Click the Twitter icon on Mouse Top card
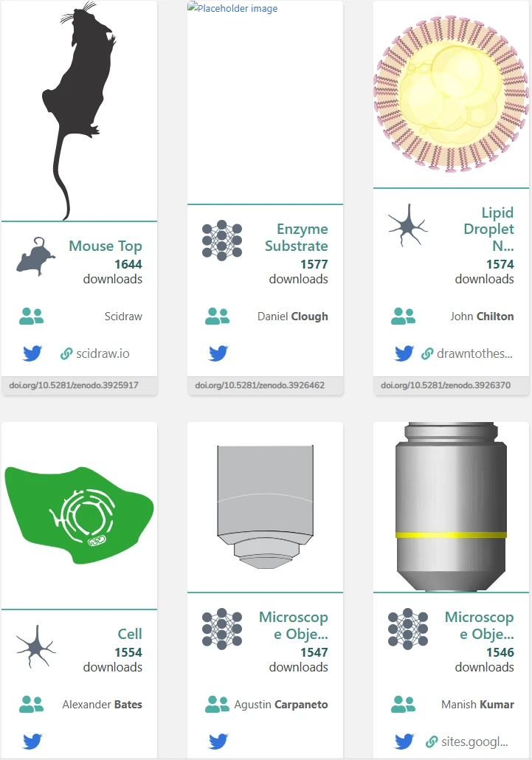Viewport: 532px width, 760px height. point(32,353)
